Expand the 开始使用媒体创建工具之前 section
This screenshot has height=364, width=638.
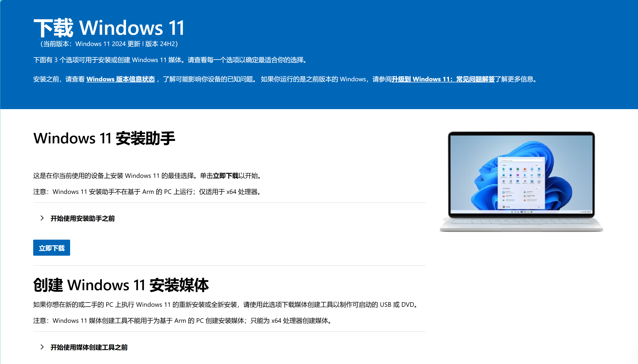click(x=89, y=347)
